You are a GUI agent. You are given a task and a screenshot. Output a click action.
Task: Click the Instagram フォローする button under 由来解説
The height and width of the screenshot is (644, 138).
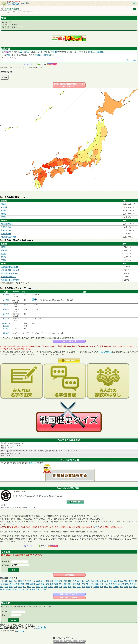click(x=52, y=64)
